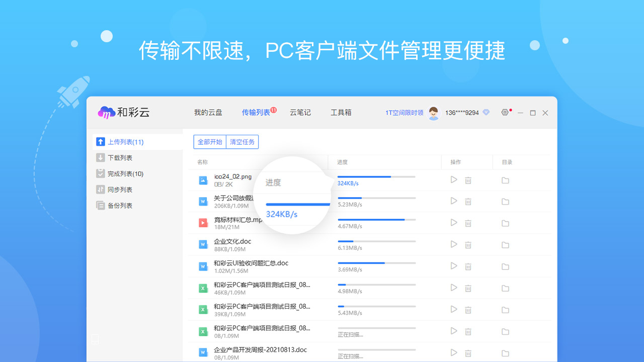Image resolution: width=644 pixels, height=362 pixels.
Task: Select 同步列表 in sidebar
Action: 138,190
